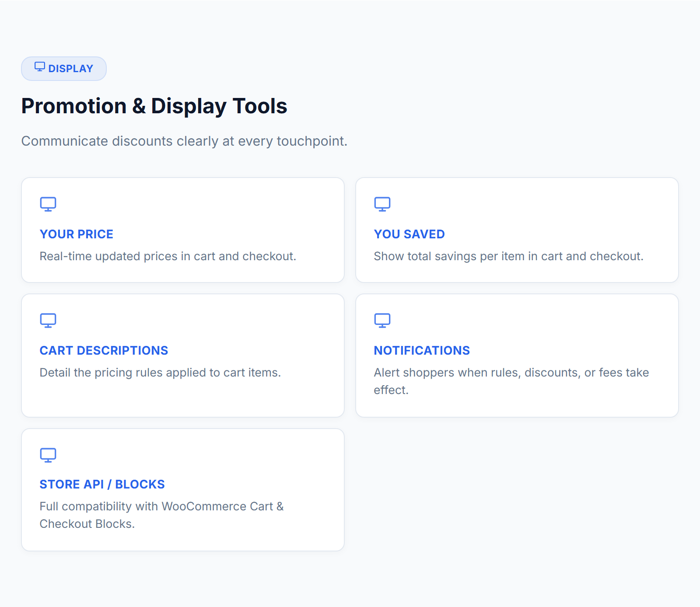This screenshot has width=700, height=607.
Task: Click 'Full compatibility with WooCommerce Cart' description
Action: [162, 515]
